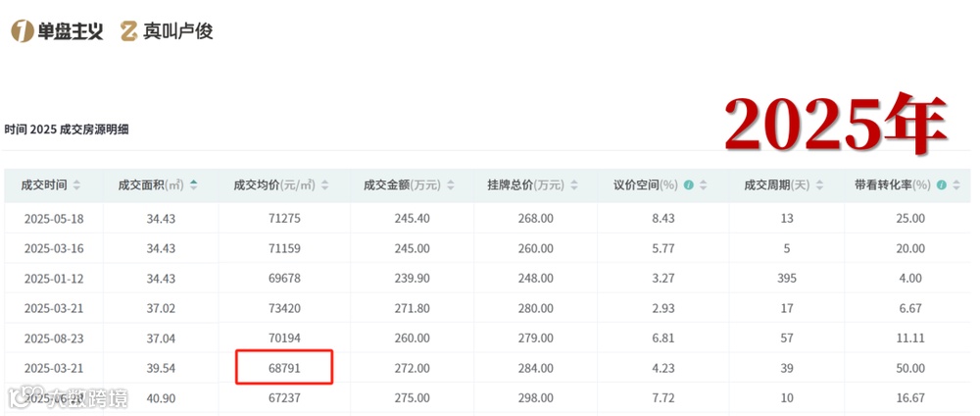
Task: Click deal amount 271.80
Action: coord(412,308)
